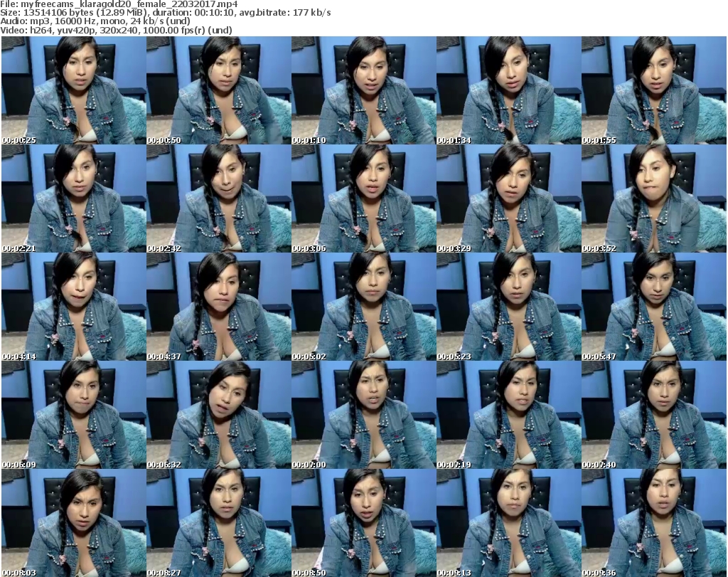Open the 00:01:34 preview frame
Viewport: 728px width, 577px height.
click(x=508, y=90)
